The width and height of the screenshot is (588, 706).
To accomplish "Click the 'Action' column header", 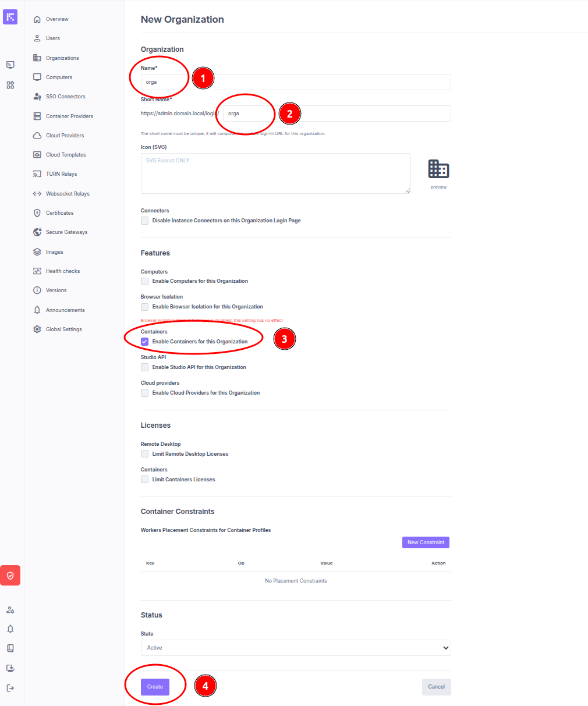I will pos(438,563).
